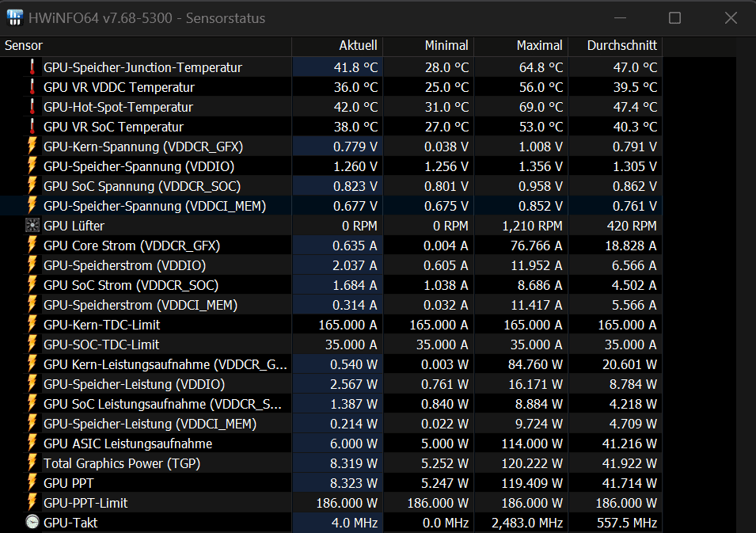This screenshot has width=756, height=533.
Task: Click the lightning icon for GPU-Speicher-Leistung (VDDIO)
Action: tap(32, 383)
